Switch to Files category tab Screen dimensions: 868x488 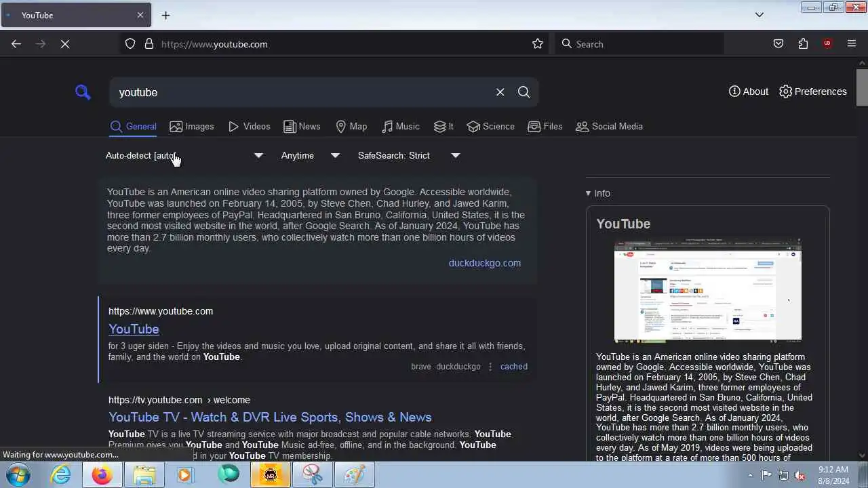point(545,126)
